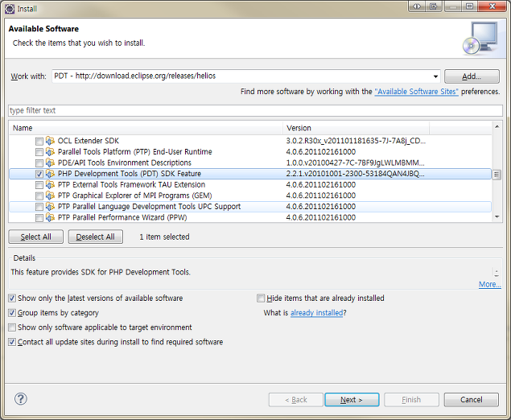511x420 pixels.
Task: Click version 1.0.0.v20100427 cell
Action: click(x=355, y=163)
